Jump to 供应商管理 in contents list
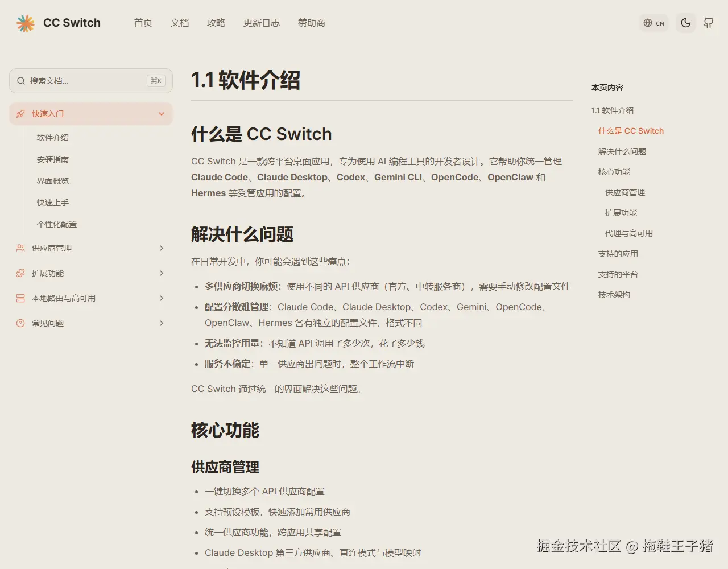728x569 pixels. coord(625,192)
